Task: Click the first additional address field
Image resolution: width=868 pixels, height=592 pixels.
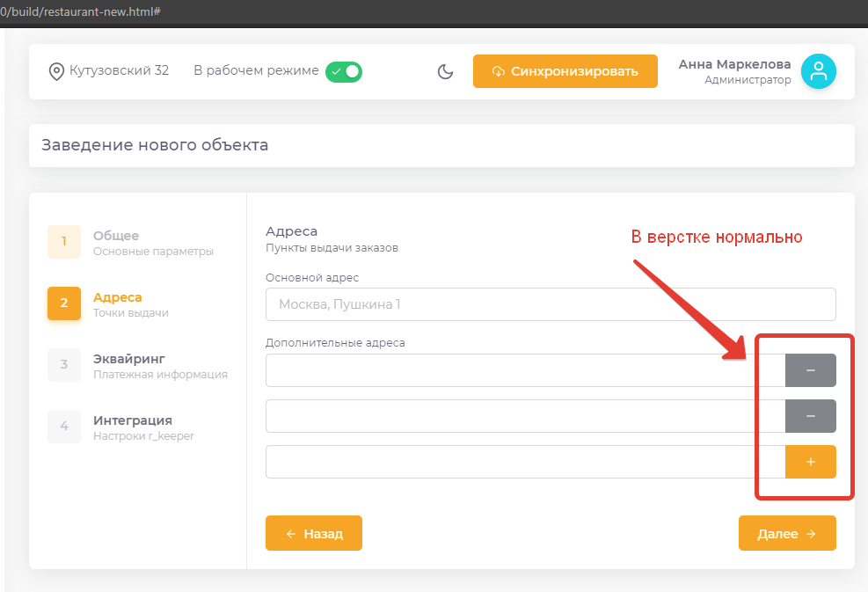Action: 524,370
